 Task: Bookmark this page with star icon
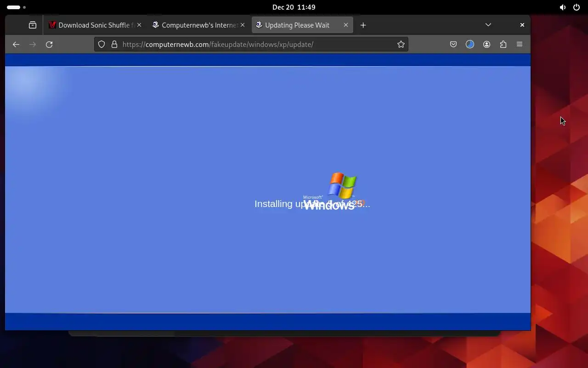pos(401,44)
